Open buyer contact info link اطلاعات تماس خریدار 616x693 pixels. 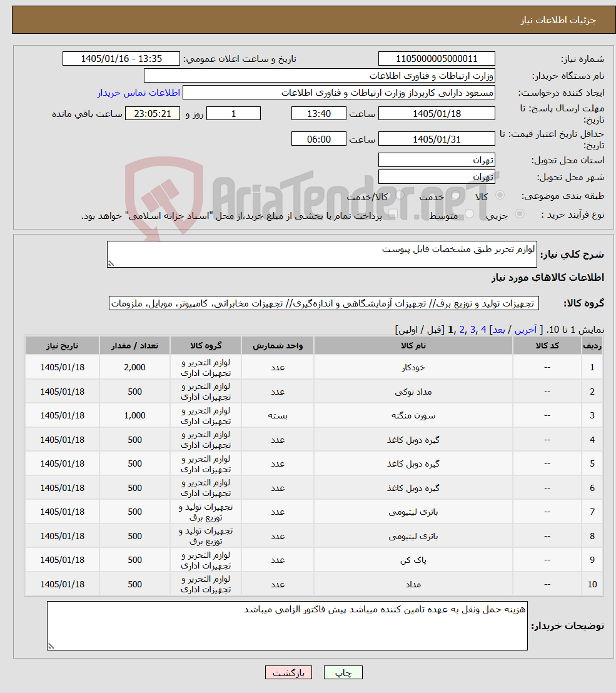[x=138, y=93]
